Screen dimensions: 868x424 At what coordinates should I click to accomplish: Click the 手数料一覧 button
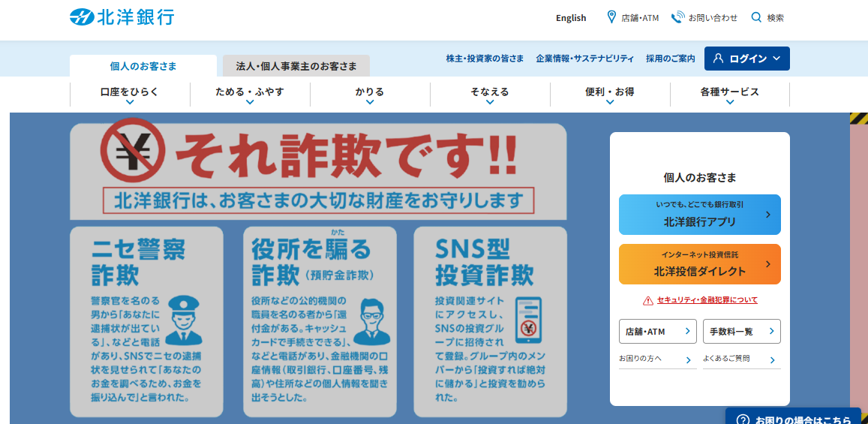tap(741, 331)
